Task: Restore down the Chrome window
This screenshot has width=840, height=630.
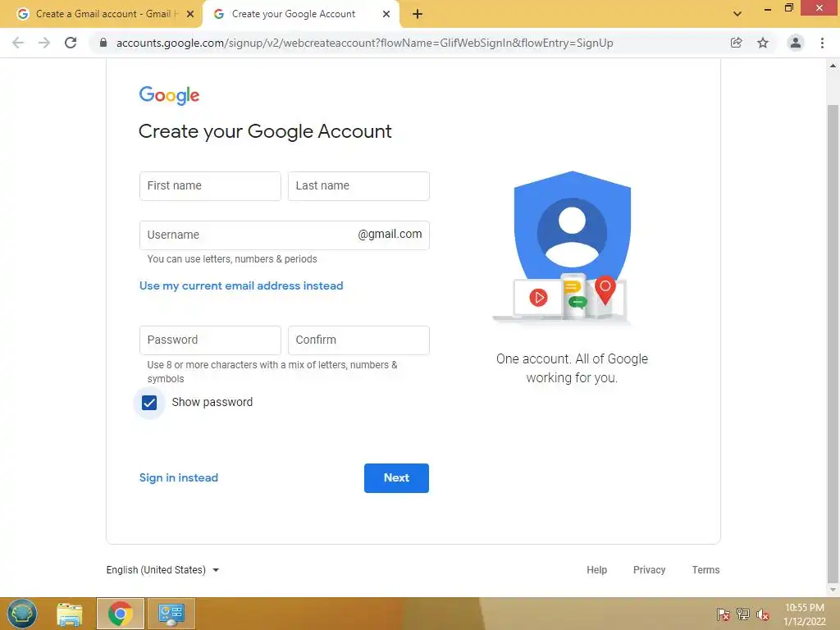Action: click(788, 8)
